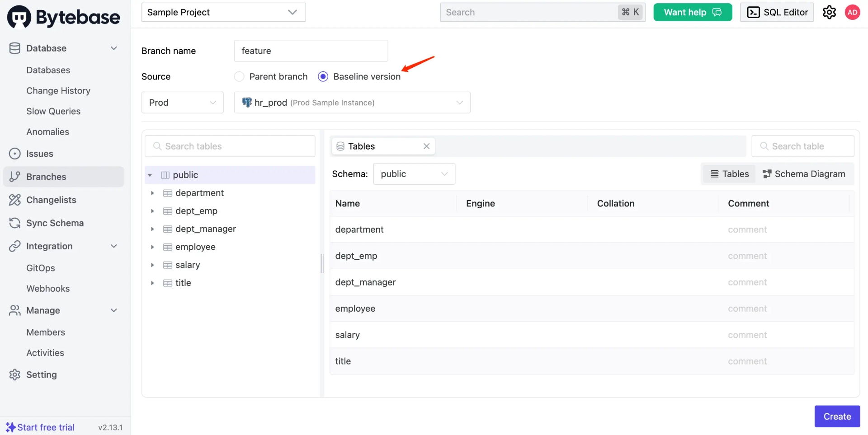Open the Schema public dropdown
868x435 pixels.
click(414, 174)
